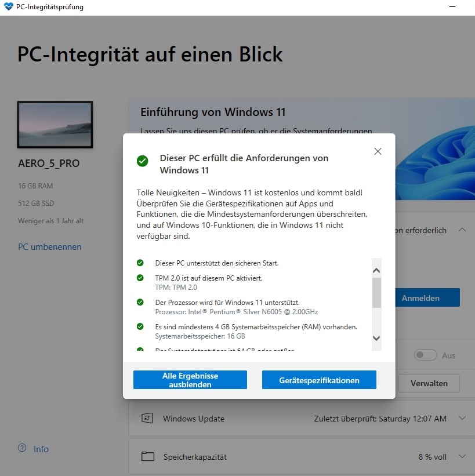Click the green check next to secure boot entry
This screenshot has height=476, width=475.
coord(140,263)
